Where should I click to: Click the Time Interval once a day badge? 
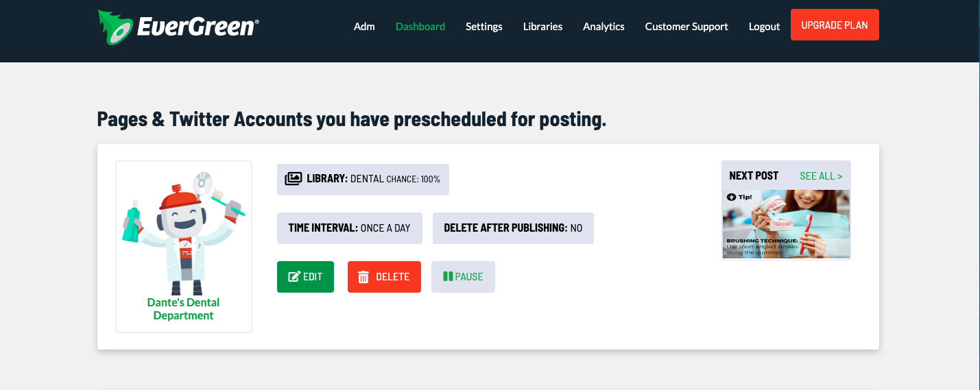[x=350, y=228]
